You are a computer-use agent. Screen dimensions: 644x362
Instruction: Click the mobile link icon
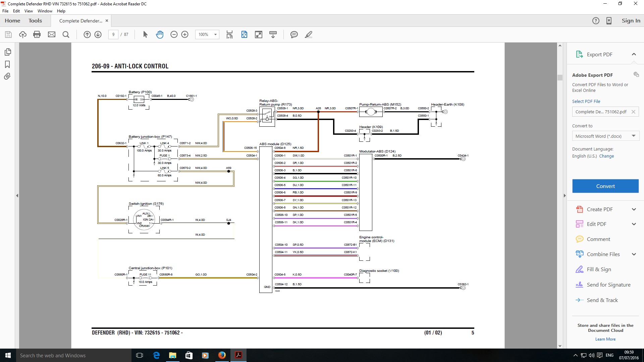pyautogui.click(x=609, y=21)
